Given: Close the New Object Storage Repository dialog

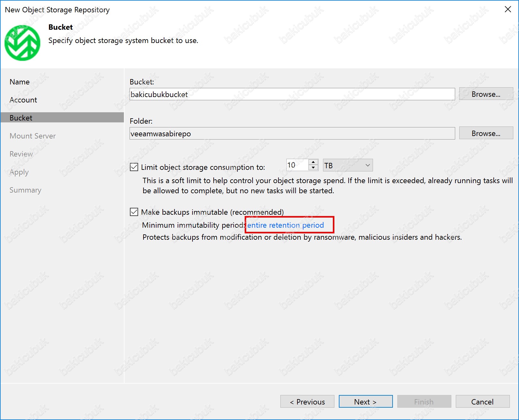Looking at the screenshot, I should (508, 9).
